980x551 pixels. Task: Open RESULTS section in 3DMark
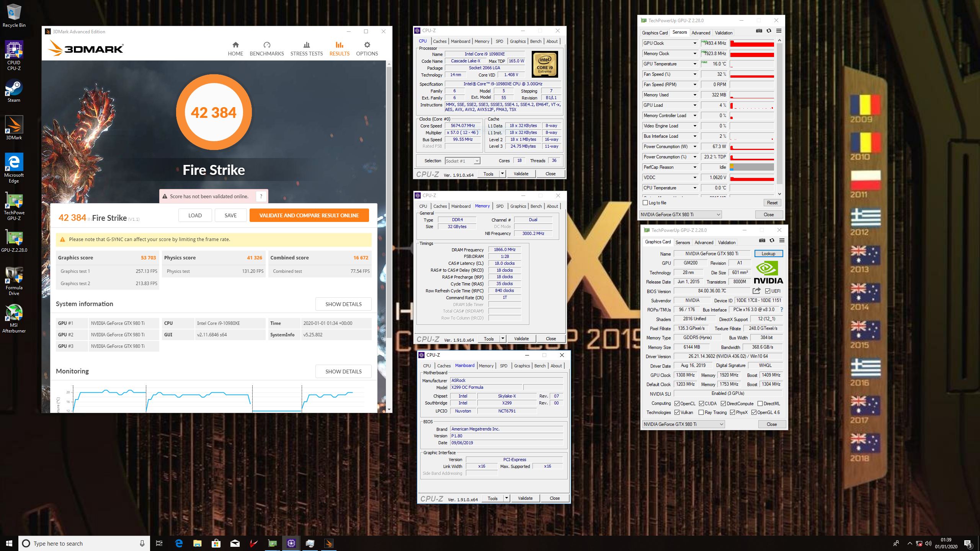339,49
